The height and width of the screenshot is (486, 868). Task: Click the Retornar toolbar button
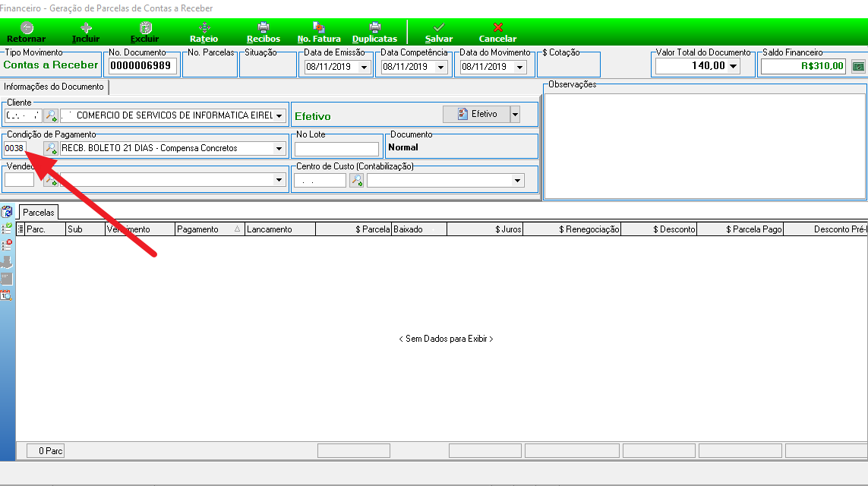click(26, 32)
